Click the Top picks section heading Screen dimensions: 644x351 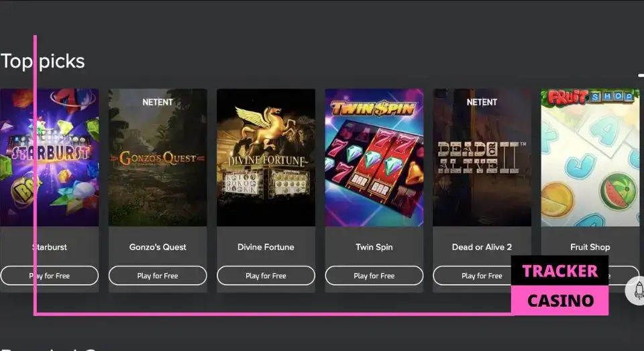(43, 62)
